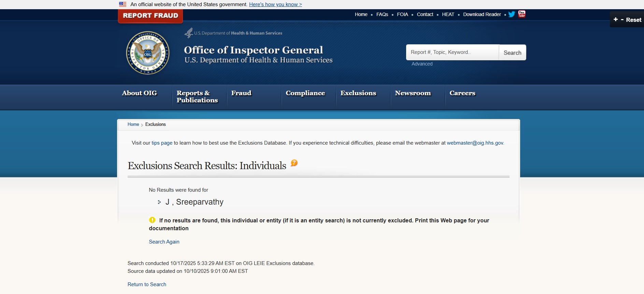Open the Advanced search link

(x=422, y=64)
